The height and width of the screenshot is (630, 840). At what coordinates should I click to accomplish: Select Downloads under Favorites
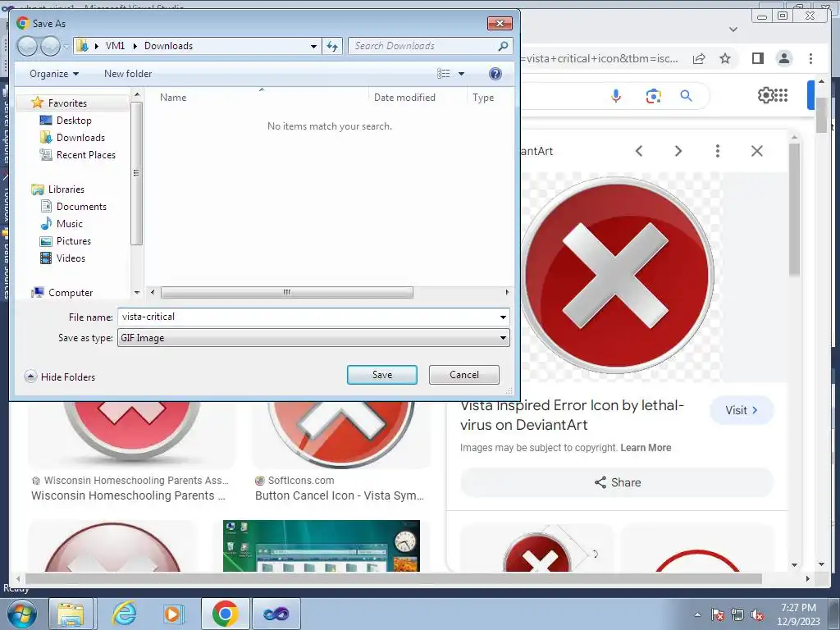(x=80, y=138)
